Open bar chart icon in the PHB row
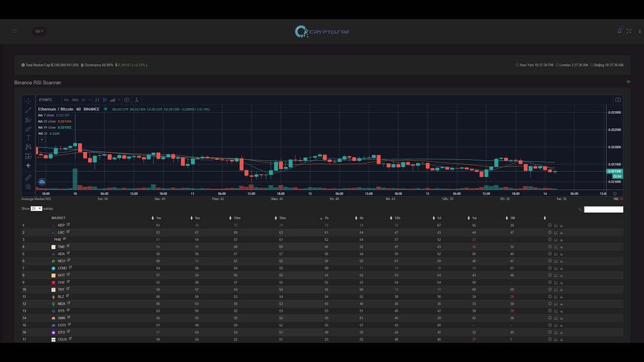This screenshot has height=362, width=644. point(561,239)
